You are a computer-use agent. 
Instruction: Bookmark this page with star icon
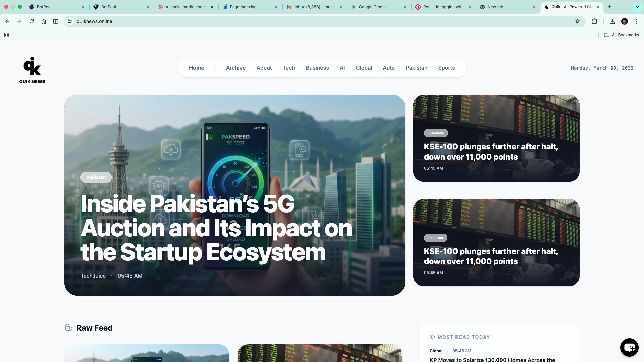point(577,21)
